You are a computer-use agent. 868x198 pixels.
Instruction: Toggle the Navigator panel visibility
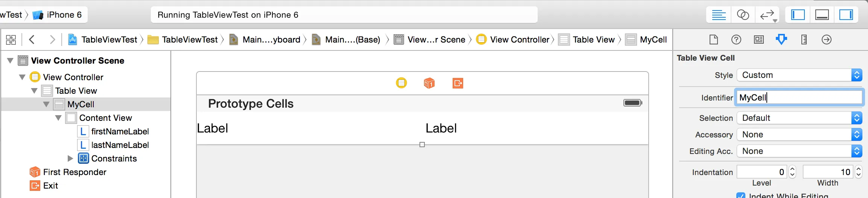(798, 15)
